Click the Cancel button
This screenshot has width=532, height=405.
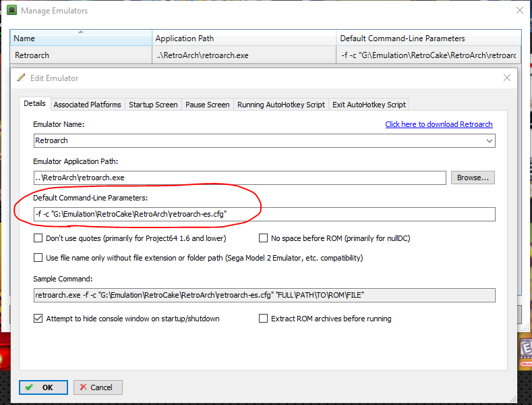point(98,387)
